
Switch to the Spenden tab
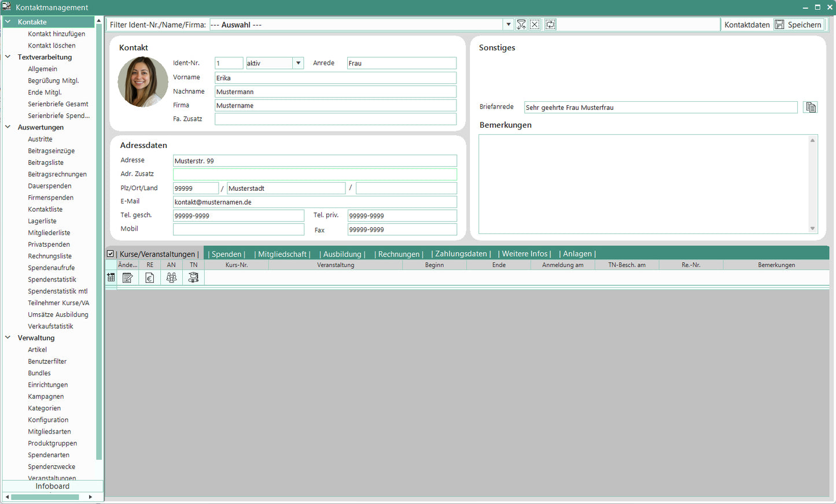(x=226, y=254)
